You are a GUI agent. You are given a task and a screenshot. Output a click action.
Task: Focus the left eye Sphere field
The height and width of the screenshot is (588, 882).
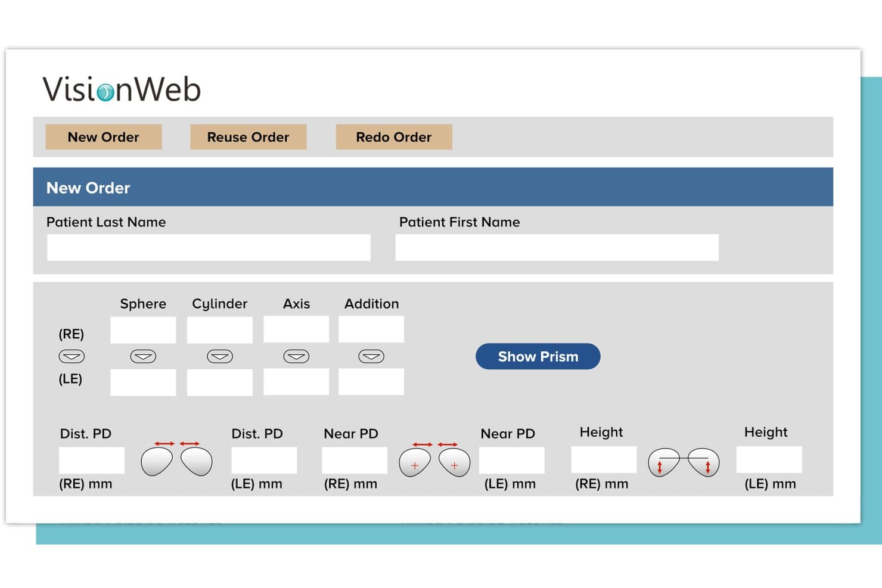143,382
